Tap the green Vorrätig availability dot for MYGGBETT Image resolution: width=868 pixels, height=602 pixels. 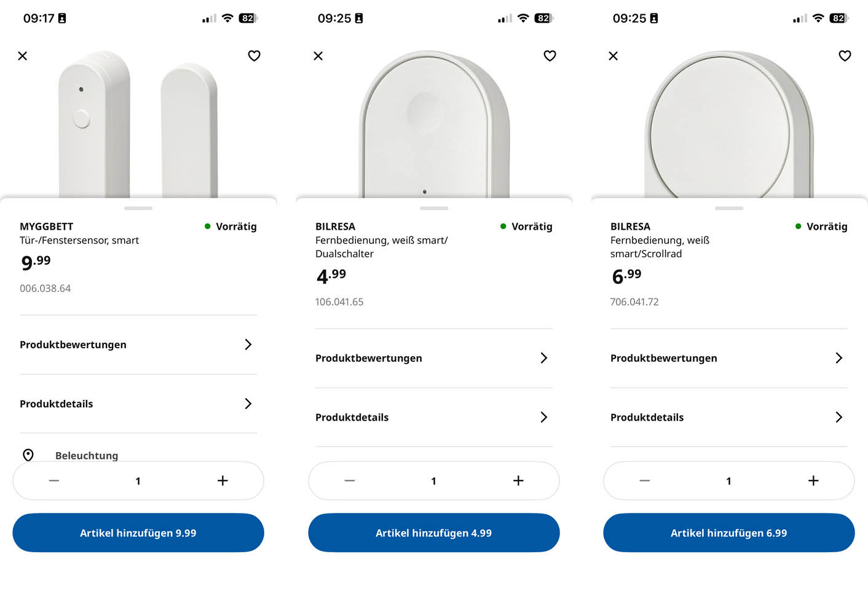(207, 226)
